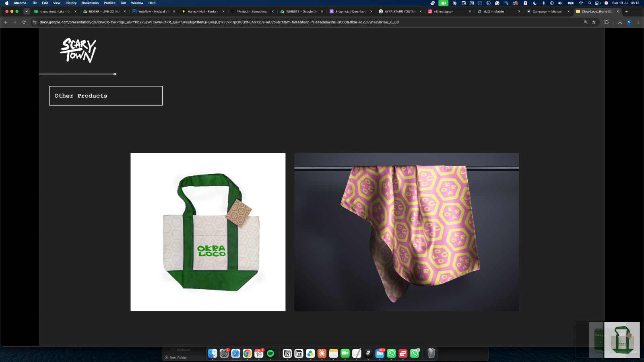The height and width of the screenshot is (362, 644).
Task: Switch to Project - Something tab
Action: tap(252, 12)
